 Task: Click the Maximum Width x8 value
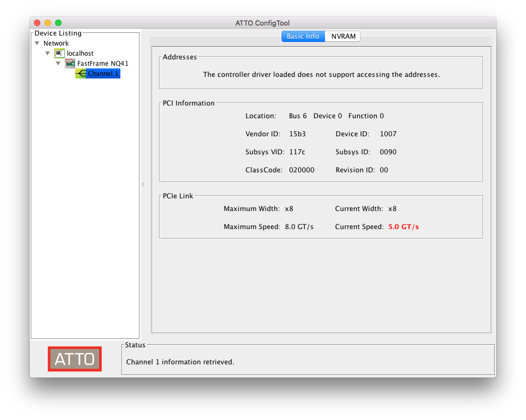(289, 208)
